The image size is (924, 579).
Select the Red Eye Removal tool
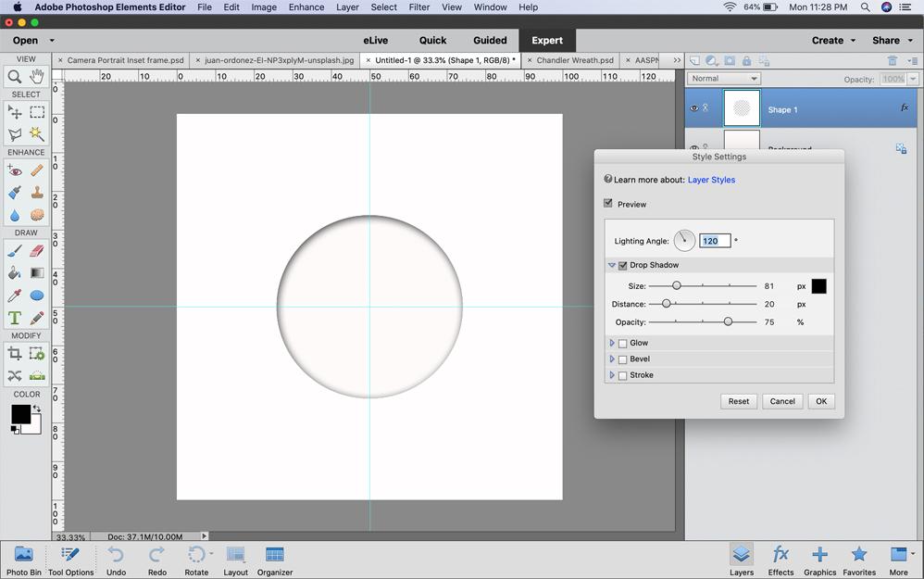tap(15, 170)
